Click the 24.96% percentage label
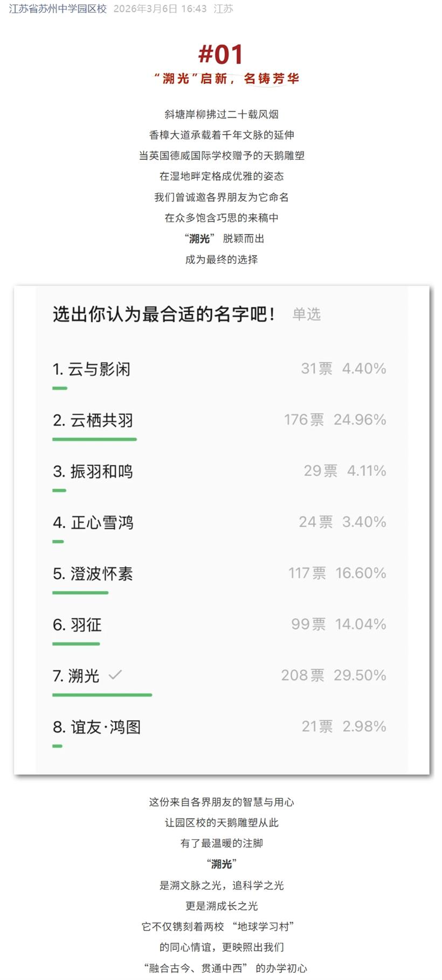Screen dimensions: 442x980 [x=360, y=420]
